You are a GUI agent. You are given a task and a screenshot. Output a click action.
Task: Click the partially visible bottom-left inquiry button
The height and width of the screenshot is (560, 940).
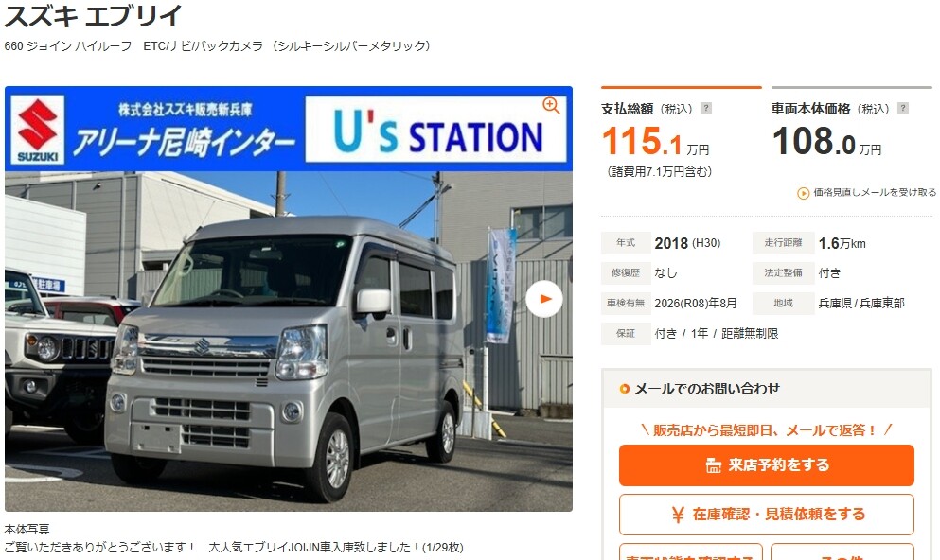[x=691, y=551]
